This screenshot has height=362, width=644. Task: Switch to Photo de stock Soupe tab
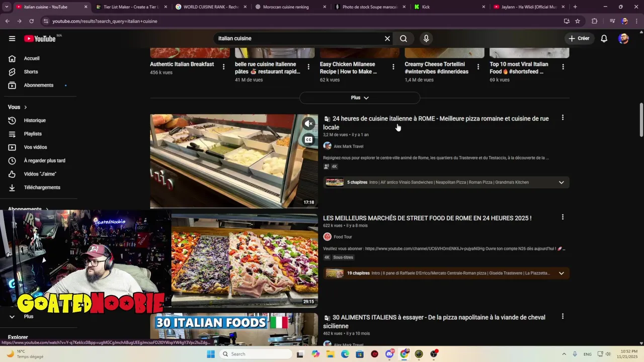(x=370, y=7)
